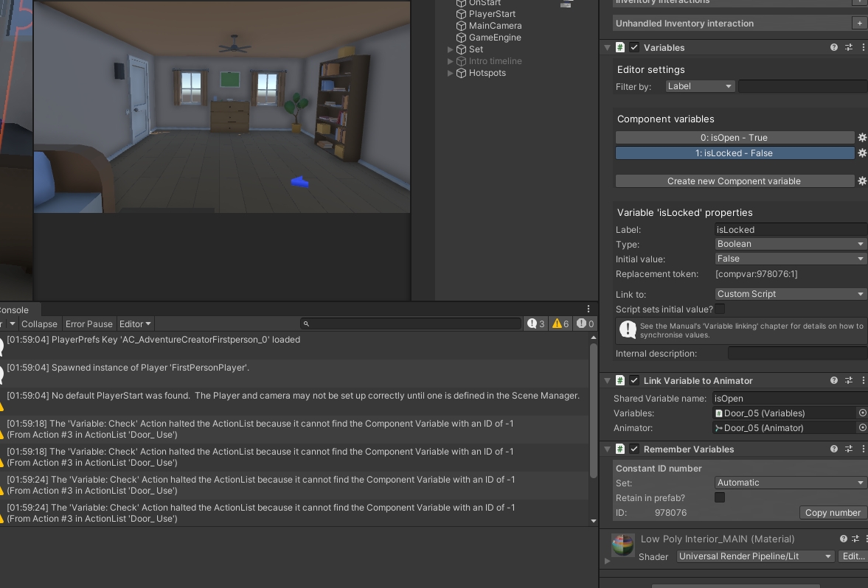Open the shader Edit button
The image size is (868, 588).
coord(853,556)
